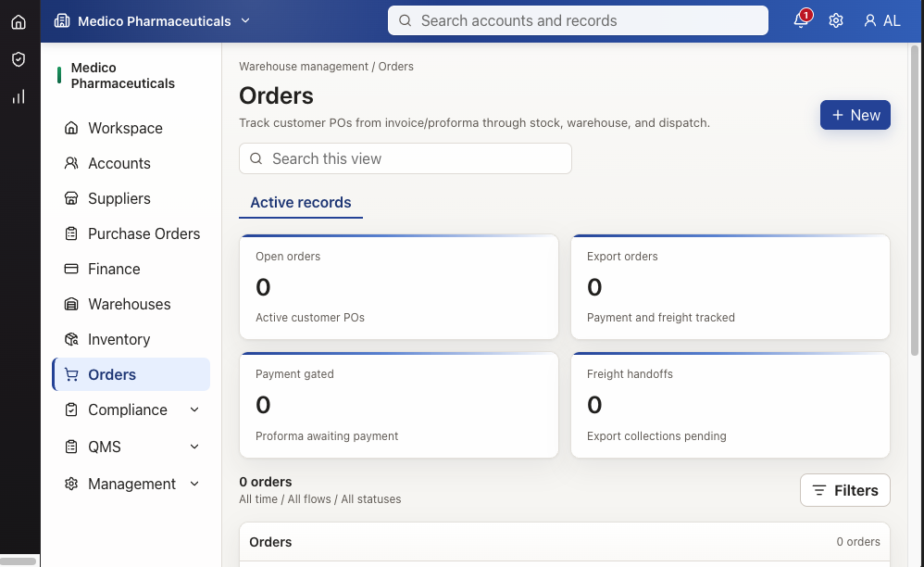Screen dimensions: 924x567
Task: Open the settings gear in top bar
Action: pyautogui.click(x=836, y=20)
